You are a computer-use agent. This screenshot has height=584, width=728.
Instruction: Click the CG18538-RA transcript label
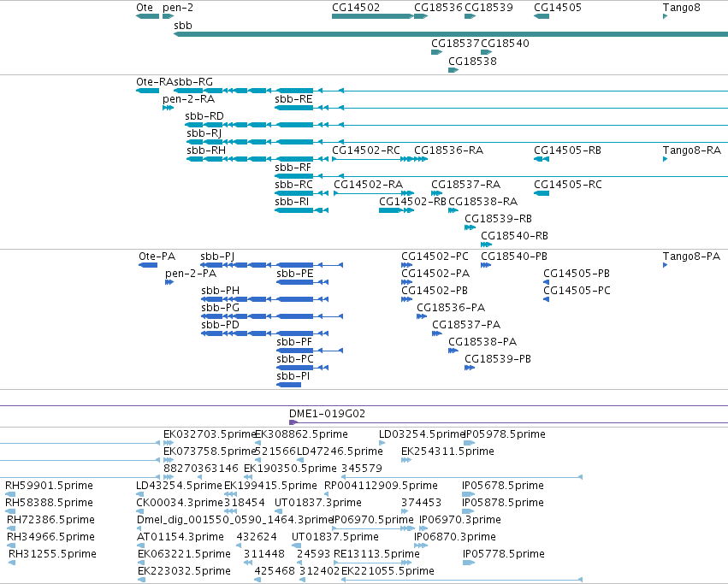(482, 202)
